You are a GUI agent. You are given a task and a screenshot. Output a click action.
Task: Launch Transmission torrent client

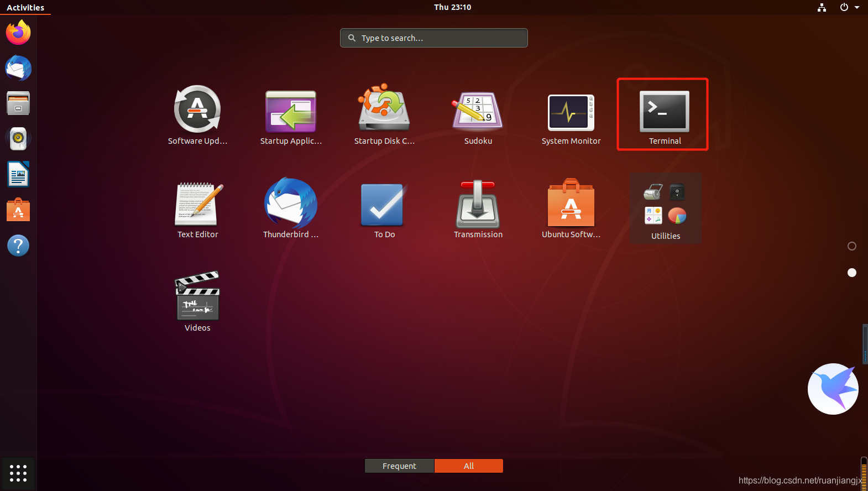tap(478, 208)
